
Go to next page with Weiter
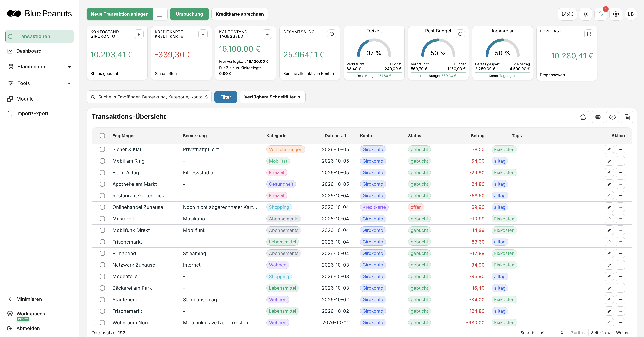[622, 332]
